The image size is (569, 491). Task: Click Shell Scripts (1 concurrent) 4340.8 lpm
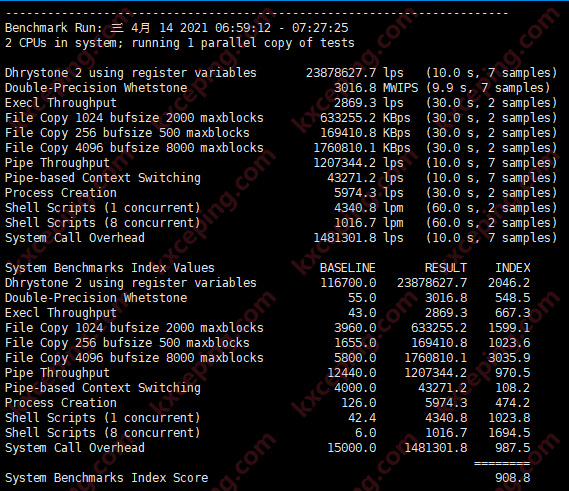369,208
